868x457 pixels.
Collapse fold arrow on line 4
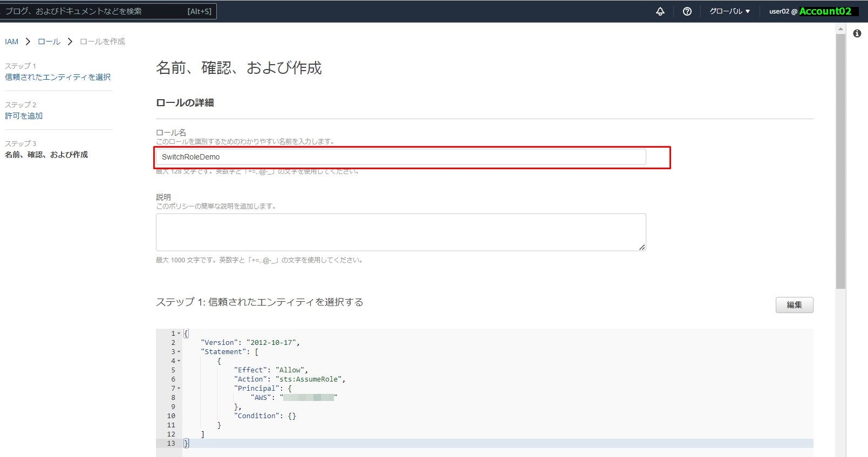(x=179, y=361)
